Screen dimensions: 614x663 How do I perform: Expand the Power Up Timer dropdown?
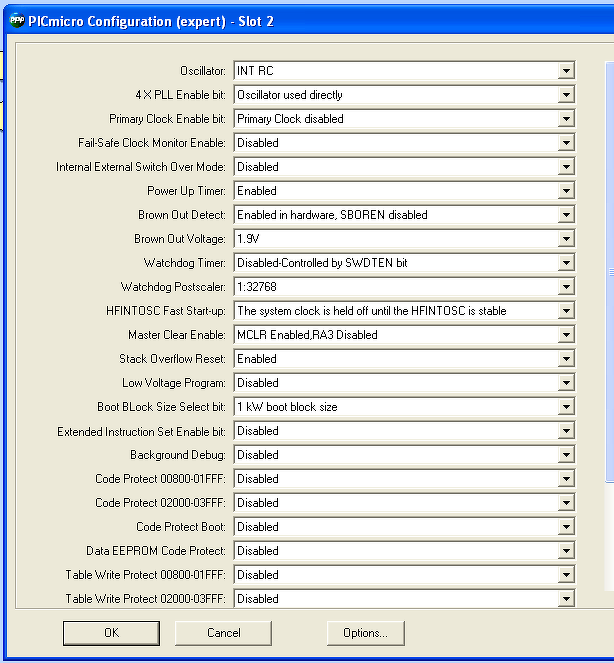[x=404, y=191]
